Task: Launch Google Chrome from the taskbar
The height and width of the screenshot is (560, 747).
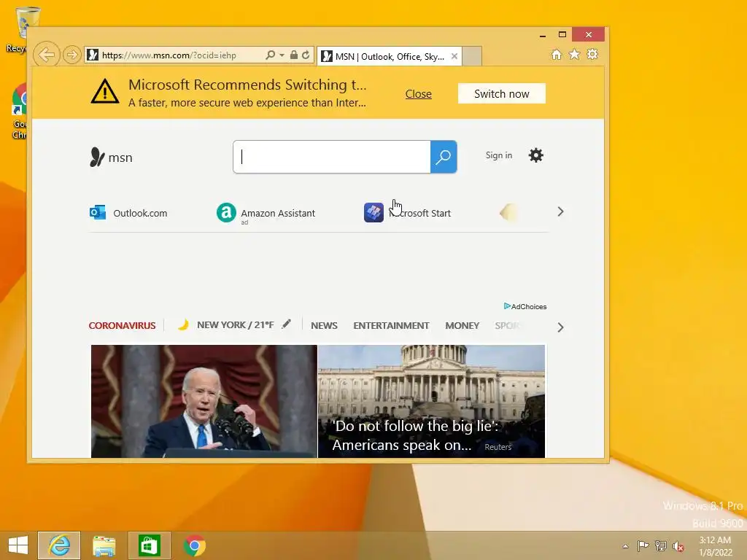Action: point(194,545)
